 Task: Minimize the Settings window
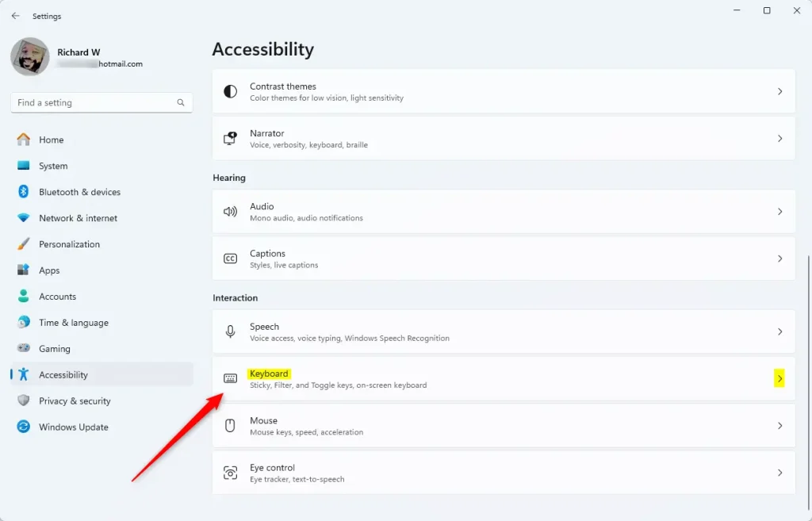pyautogui.click(x=737, y=10)
